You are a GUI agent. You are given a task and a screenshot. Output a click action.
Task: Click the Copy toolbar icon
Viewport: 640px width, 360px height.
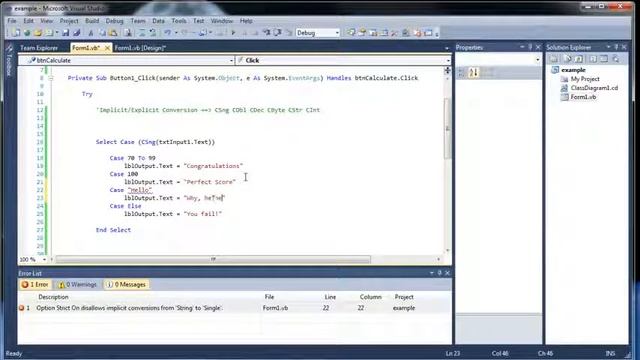point(102,33)
